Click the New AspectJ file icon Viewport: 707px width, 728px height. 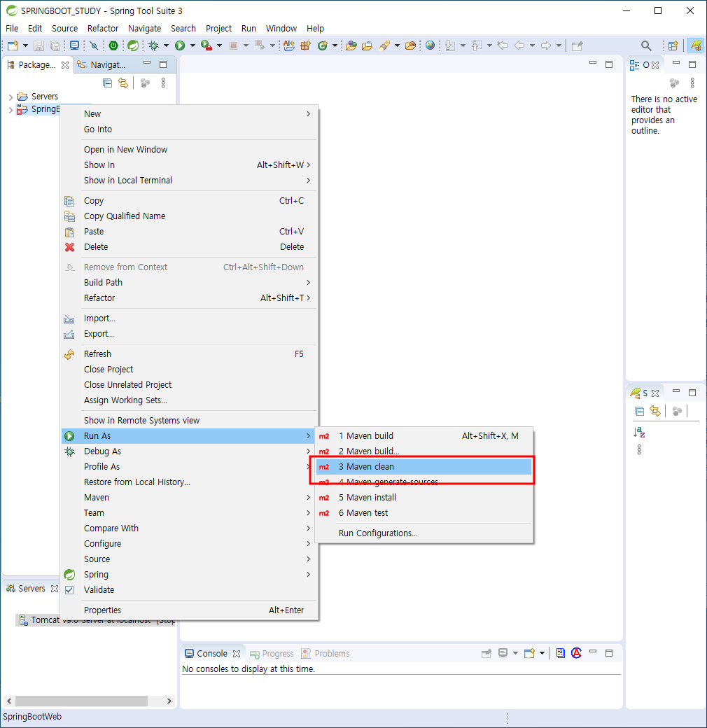[x=289, y=45]
